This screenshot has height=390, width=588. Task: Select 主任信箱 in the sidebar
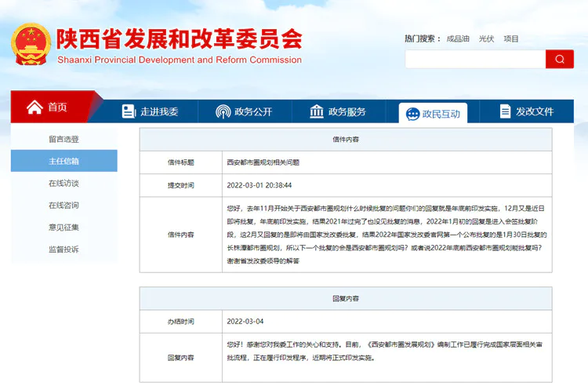(64, 161)
